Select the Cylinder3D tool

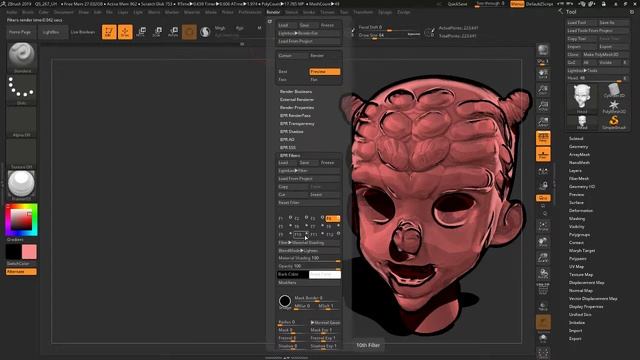(614, 90)
